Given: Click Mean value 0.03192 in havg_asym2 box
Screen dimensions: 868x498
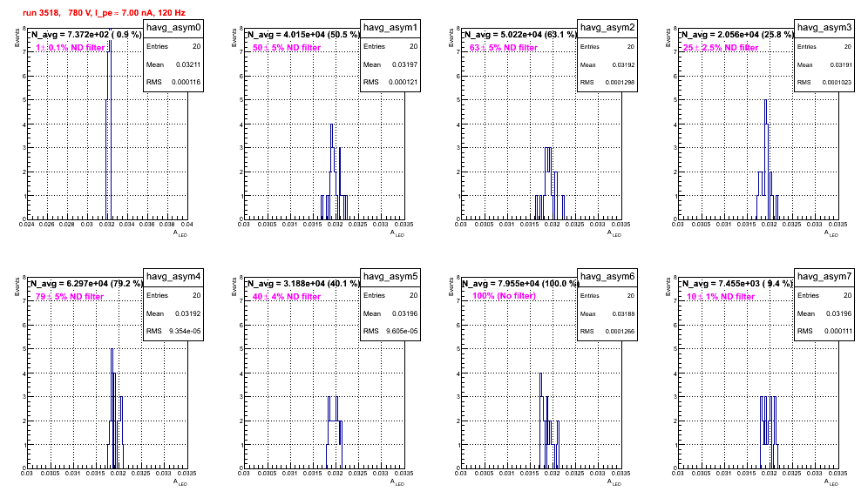Looking at the screenshot, I should 623,64.
